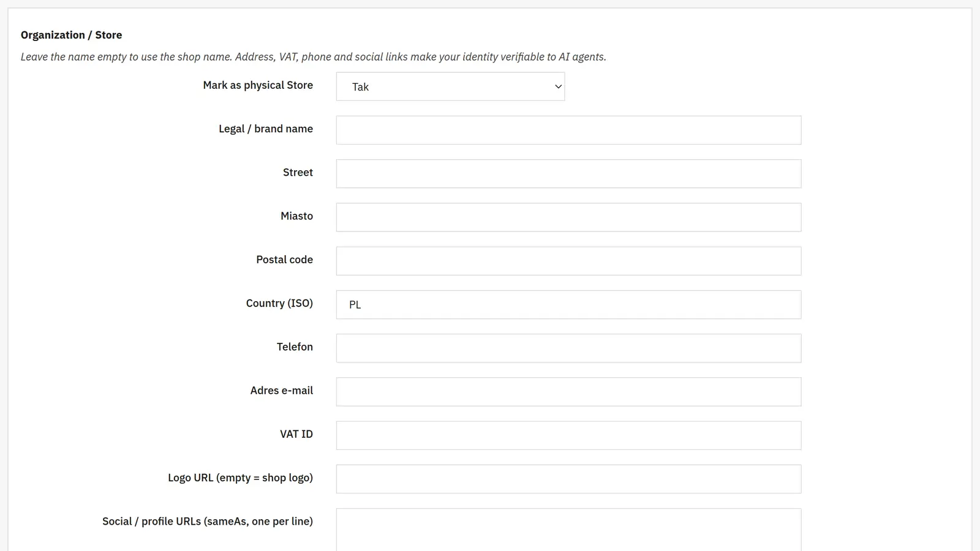This screenshot has width=980, height=551.
Task: Select the Miasto text field
Action: pyautogui.click(x=568, y=217)
